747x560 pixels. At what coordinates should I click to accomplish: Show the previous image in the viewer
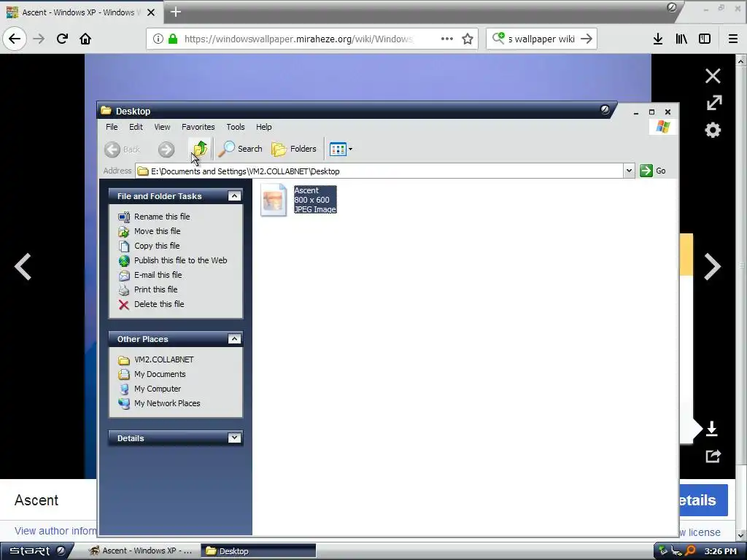tap(23, 266)
